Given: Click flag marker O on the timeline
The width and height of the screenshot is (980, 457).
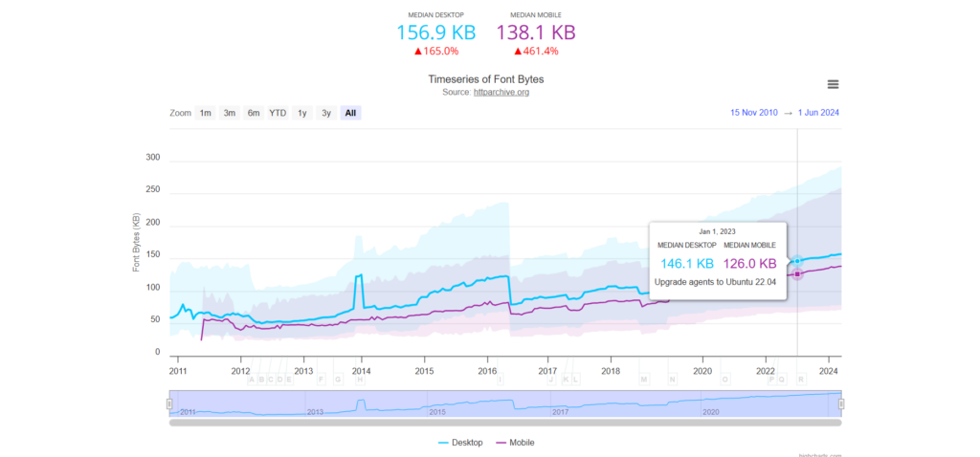Looking at the screenshot, I should pyautogui.click(x=725, y=379).
